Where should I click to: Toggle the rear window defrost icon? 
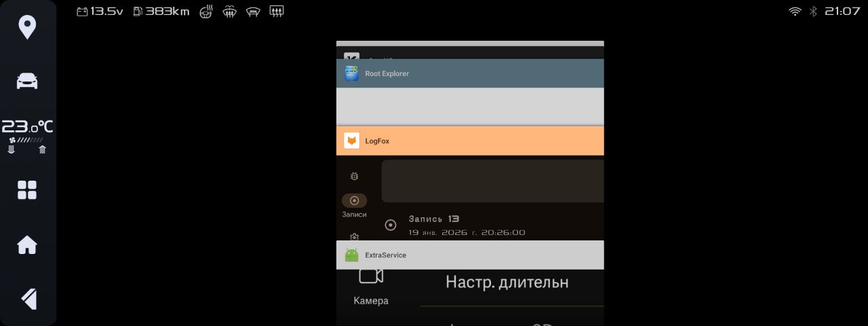click(x=276, y=12)
